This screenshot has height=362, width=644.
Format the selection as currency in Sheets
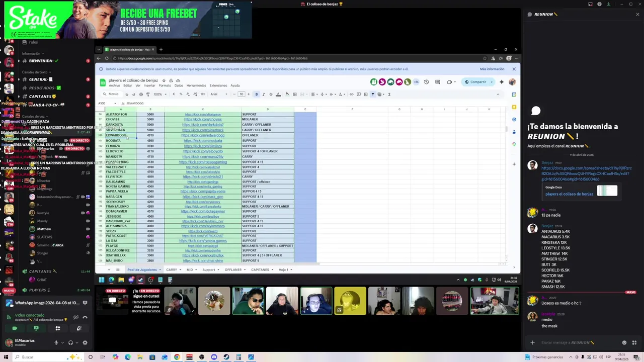pos(174,94)
